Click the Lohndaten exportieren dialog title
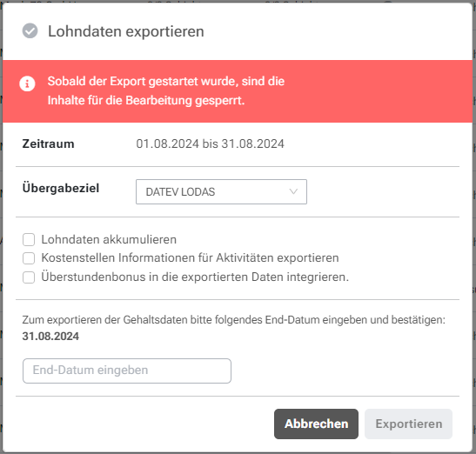This screenshot has height=454, width=476. point(126,31)
